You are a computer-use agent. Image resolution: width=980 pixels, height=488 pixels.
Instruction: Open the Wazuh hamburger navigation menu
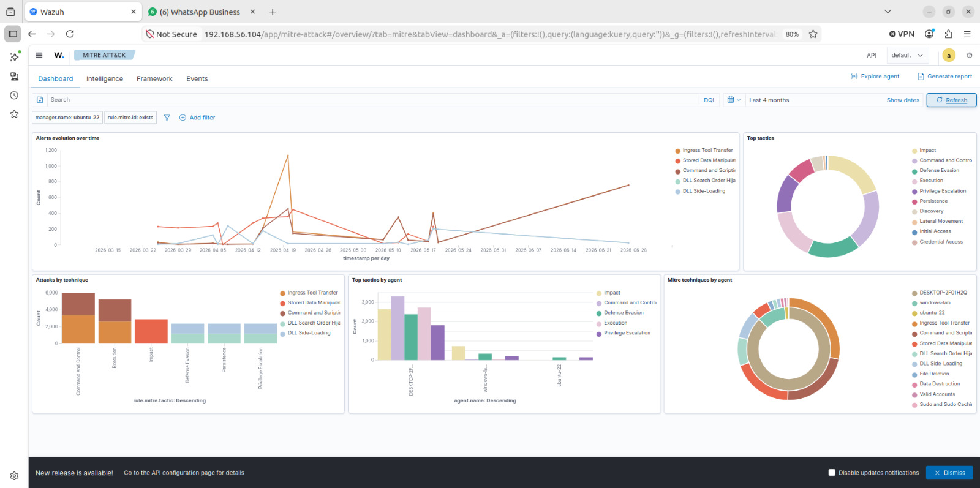(x=39, y=55)
